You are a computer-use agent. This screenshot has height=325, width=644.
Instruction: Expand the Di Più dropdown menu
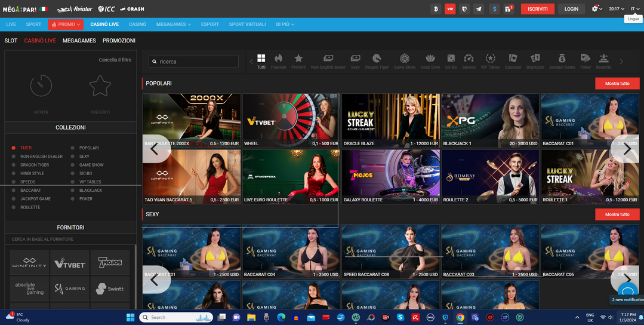(285, 24)
